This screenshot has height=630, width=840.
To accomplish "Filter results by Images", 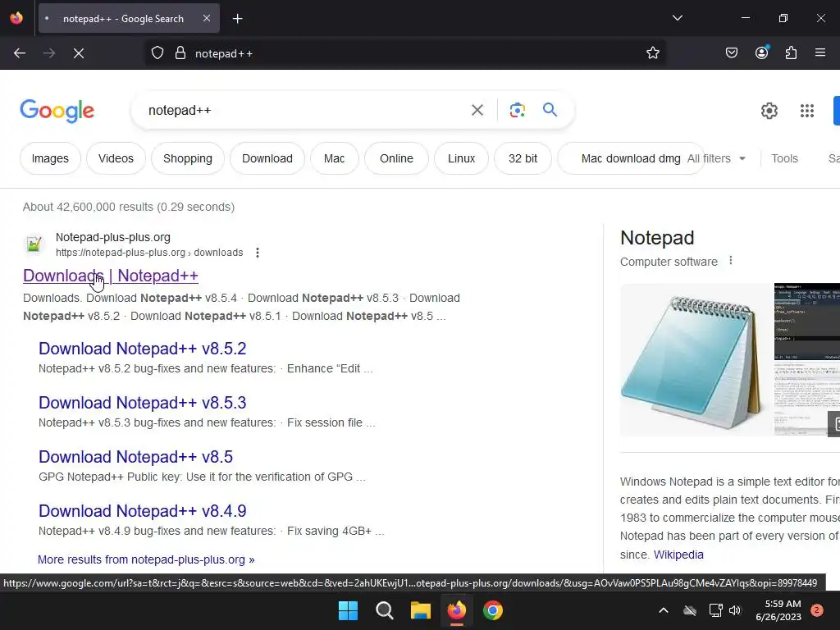I will point(50,158).
